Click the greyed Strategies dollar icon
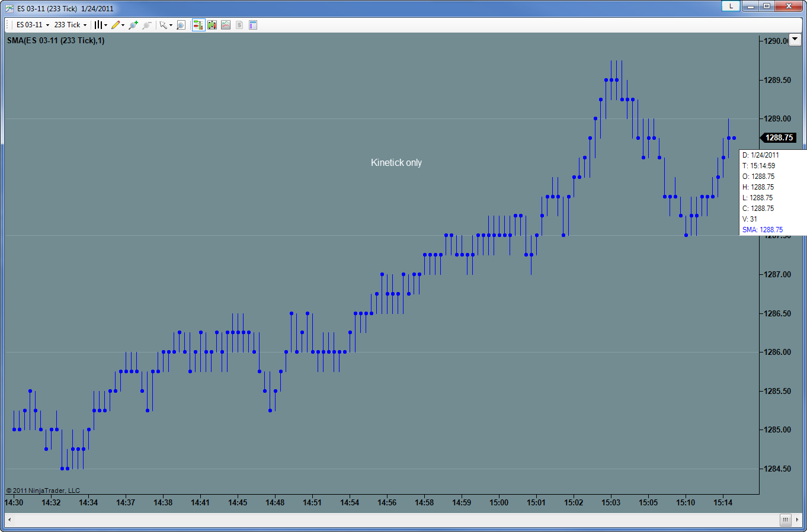Image resolution: width=807 pixels, height=532 pixels. (x=239, y=25)
